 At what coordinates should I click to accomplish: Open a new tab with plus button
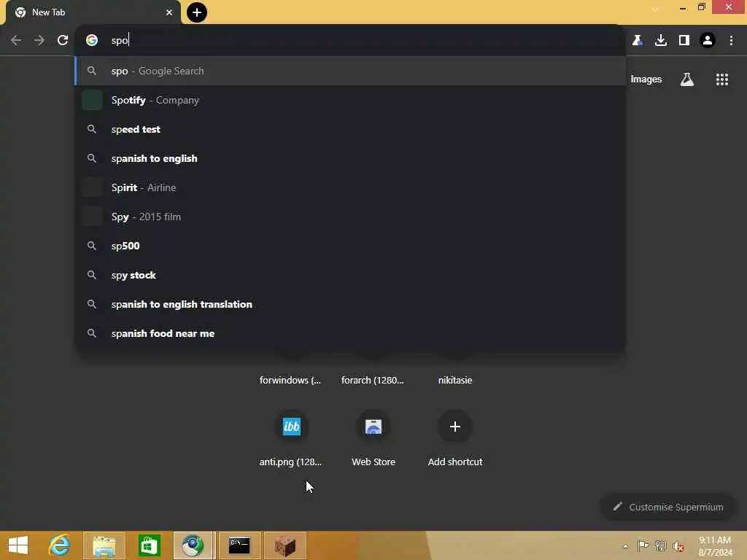pos(197,12)
